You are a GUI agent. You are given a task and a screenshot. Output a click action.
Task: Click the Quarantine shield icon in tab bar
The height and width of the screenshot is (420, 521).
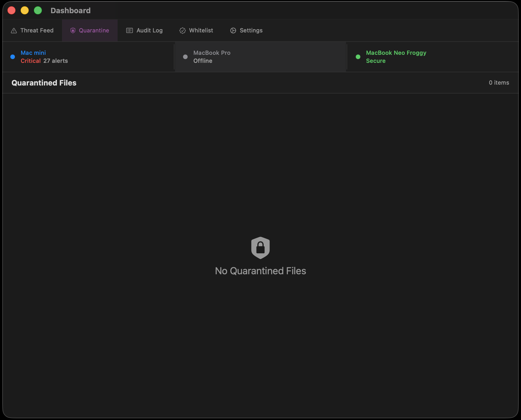73,30
